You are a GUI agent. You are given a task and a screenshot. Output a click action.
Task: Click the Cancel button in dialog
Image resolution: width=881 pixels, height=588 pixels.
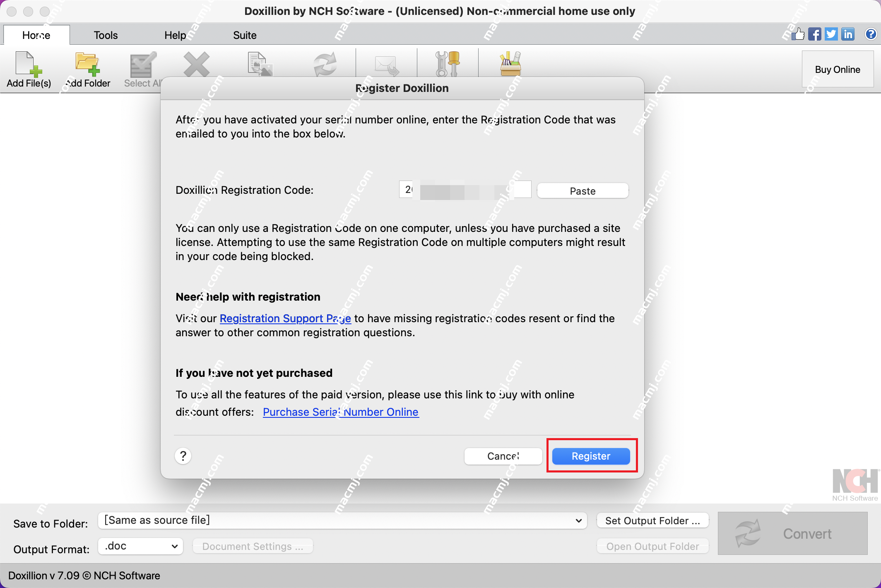(x=503, y=456)
